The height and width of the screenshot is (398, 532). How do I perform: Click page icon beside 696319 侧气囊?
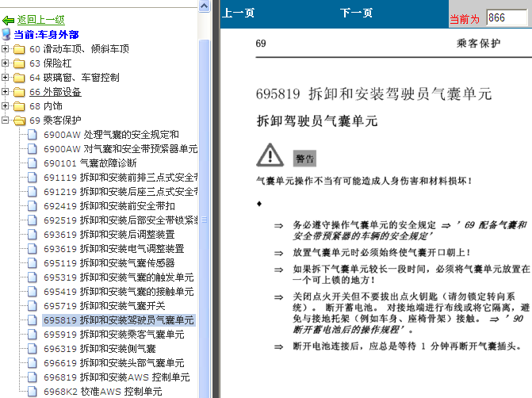point(33,349)
